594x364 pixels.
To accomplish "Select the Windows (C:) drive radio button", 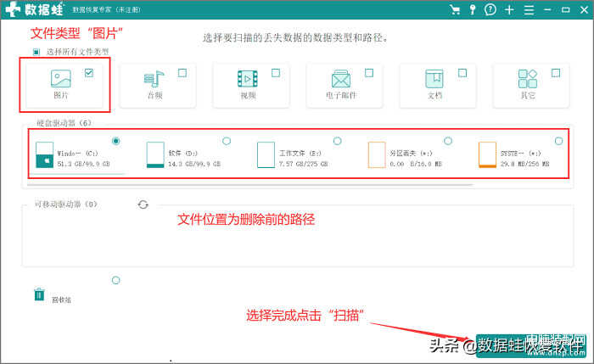I will (x=116, y=141).
